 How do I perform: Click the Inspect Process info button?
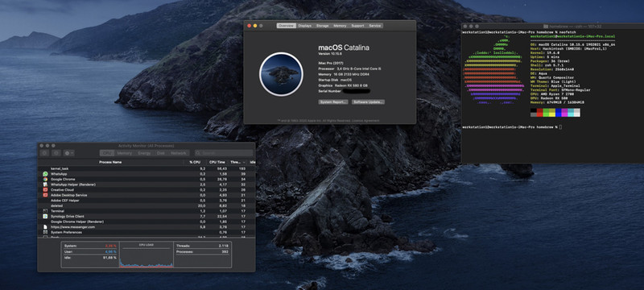pos(56,153)
